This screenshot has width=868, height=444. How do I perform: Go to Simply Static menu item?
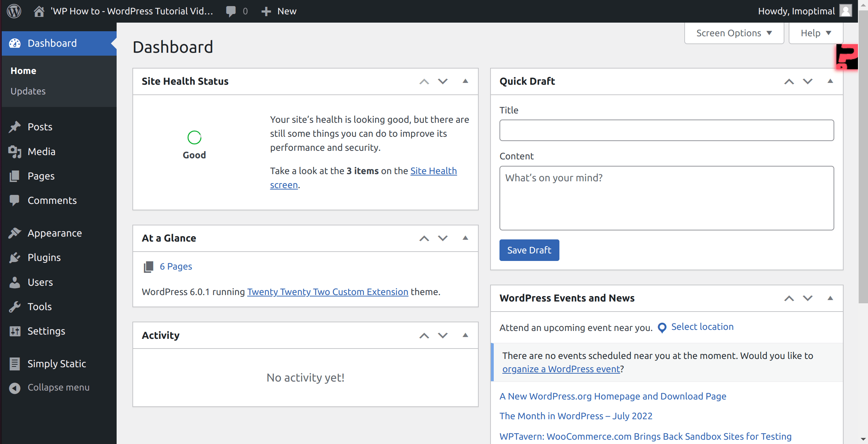(57, 364)
